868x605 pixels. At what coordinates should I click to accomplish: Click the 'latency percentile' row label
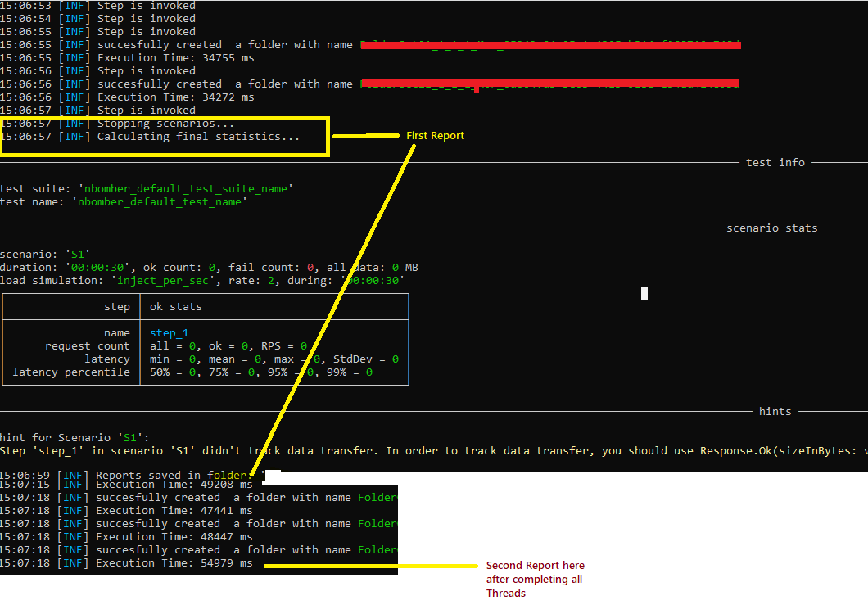tap(71, 372)
